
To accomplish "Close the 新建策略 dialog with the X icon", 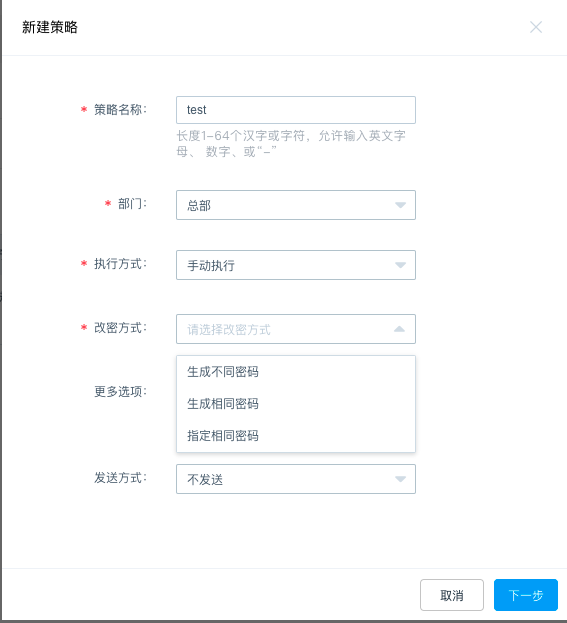I will (x=536, y=27).
